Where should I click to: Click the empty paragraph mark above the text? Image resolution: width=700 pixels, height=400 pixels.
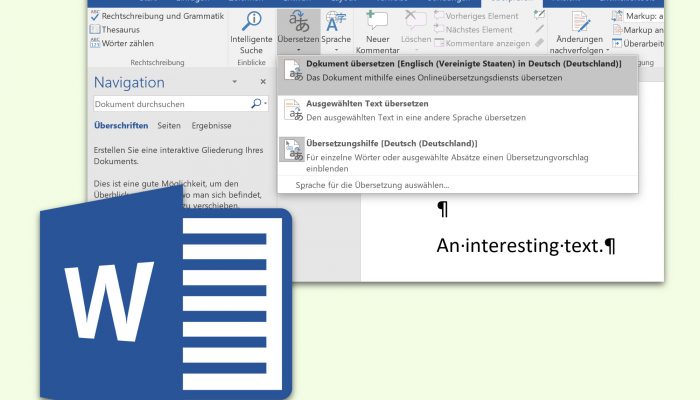442,209
